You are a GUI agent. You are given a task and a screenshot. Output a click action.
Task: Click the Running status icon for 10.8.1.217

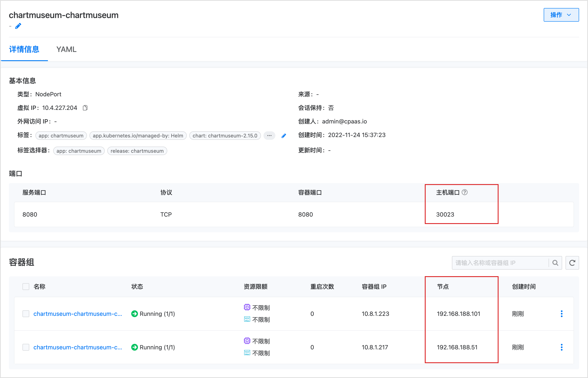[x=134, y=347]
